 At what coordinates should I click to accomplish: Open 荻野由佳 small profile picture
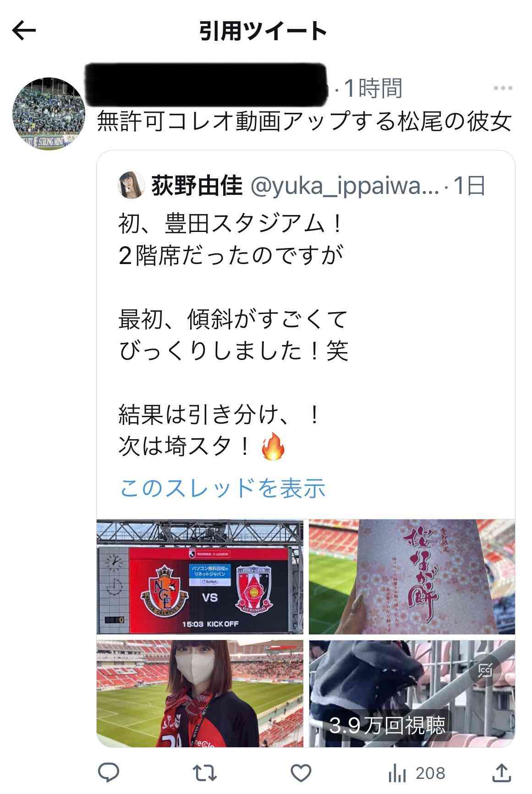tap(132, 186)
